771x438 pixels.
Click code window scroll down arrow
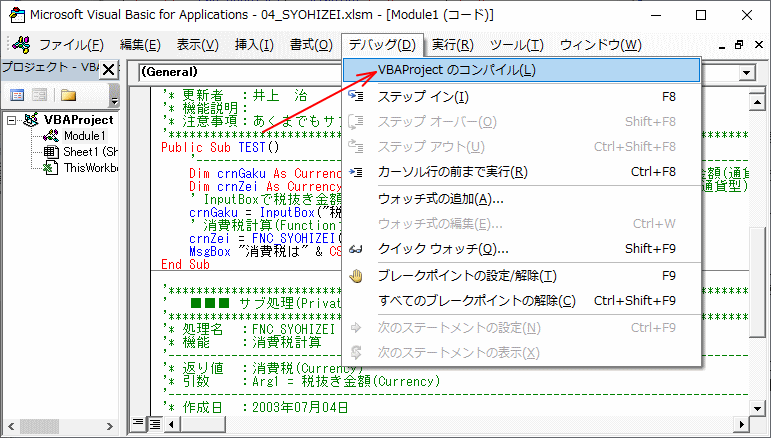757,408
